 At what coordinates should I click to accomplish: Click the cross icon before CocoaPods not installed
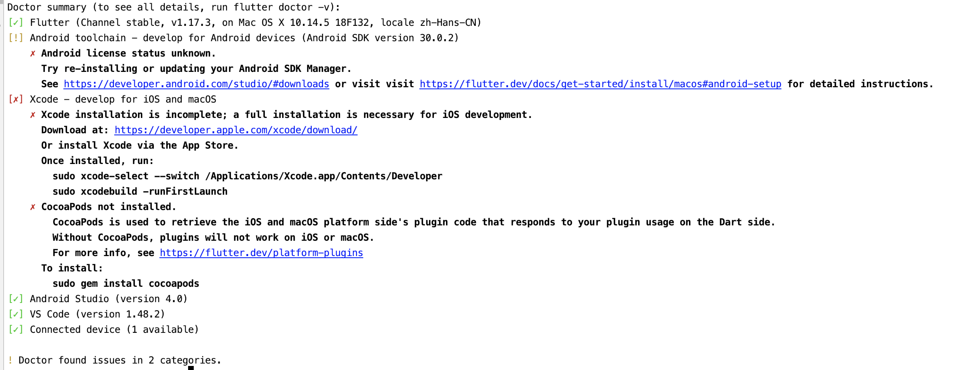[33, 207]
